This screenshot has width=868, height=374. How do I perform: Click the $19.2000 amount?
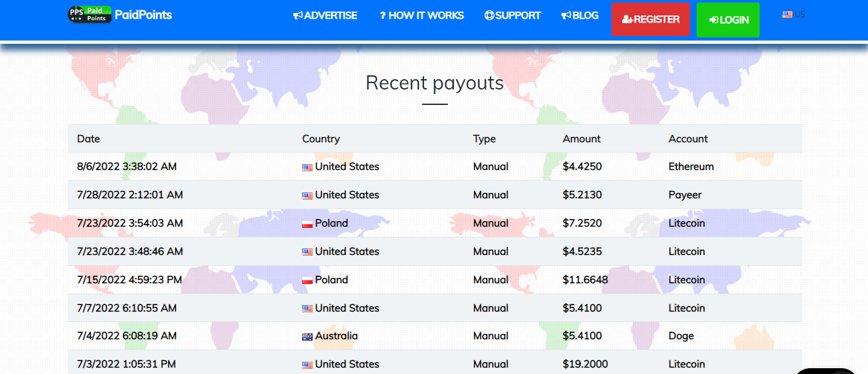[585, 364]
